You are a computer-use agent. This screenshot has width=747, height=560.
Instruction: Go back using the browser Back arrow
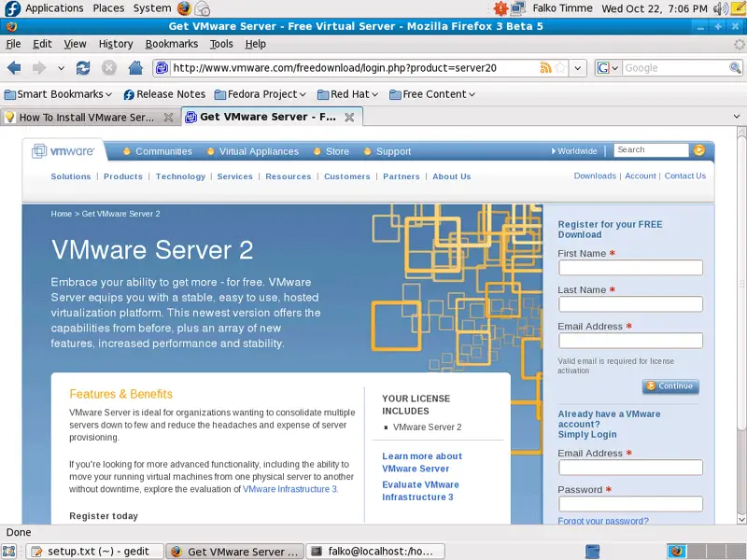14,68
